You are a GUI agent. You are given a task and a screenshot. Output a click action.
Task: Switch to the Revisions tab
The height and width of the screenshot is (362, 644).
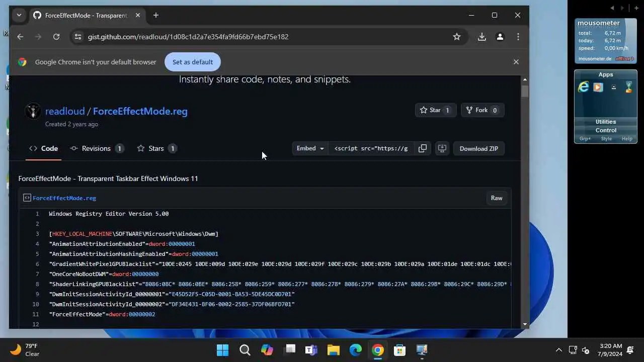[97, 148]
